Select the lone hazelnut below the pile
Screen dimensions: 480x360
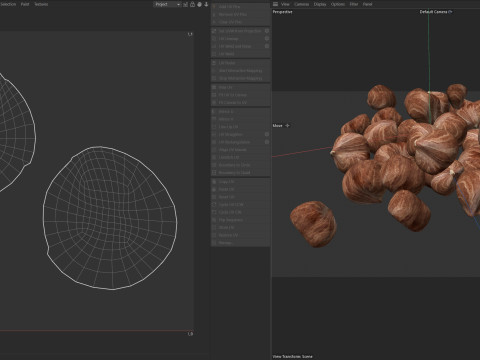(313, 224)
